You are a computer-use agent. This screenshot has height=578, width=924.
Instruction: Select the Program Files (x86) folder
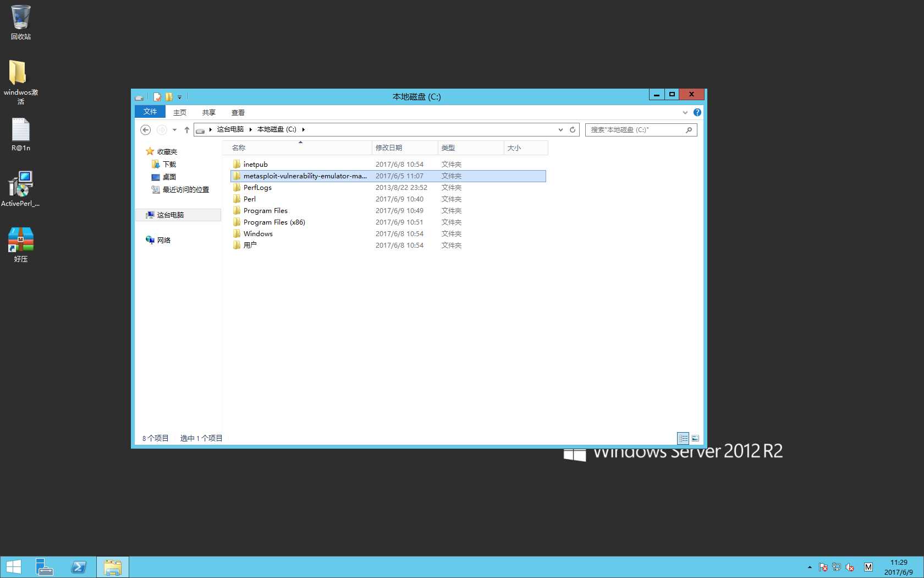274,222
